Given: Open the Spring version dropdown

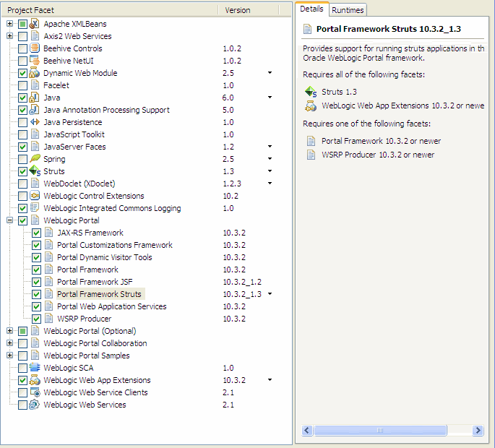Looking at the screenshot, I should point(270,159).
